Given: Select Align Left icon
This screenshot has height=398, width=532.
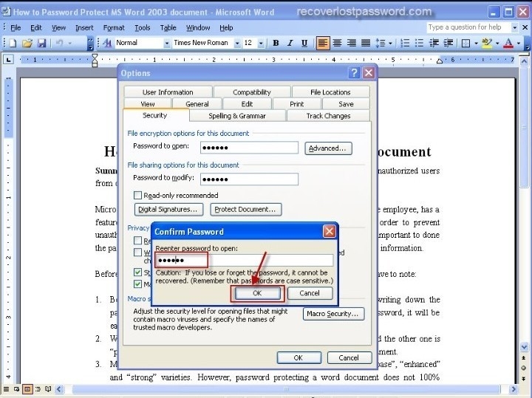Looking at the screenshot, I should pyautogui.click(x=323, y=43).
